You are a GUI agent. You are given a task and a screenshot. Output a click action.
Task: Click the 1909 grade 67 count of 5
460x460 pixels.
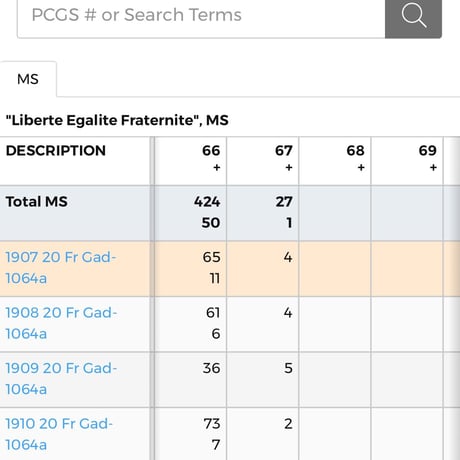(288, 368)
